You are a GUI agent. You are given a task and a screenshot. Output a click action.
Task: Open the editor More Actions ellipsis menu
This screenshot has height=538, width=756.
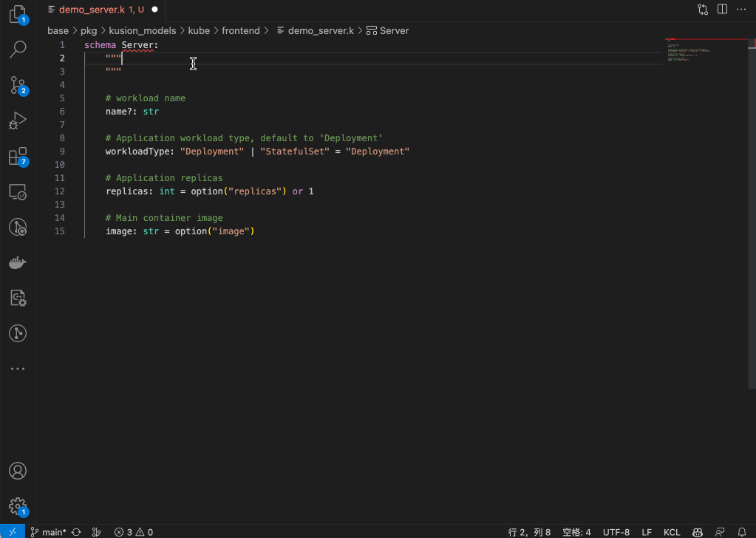(741, 10)
